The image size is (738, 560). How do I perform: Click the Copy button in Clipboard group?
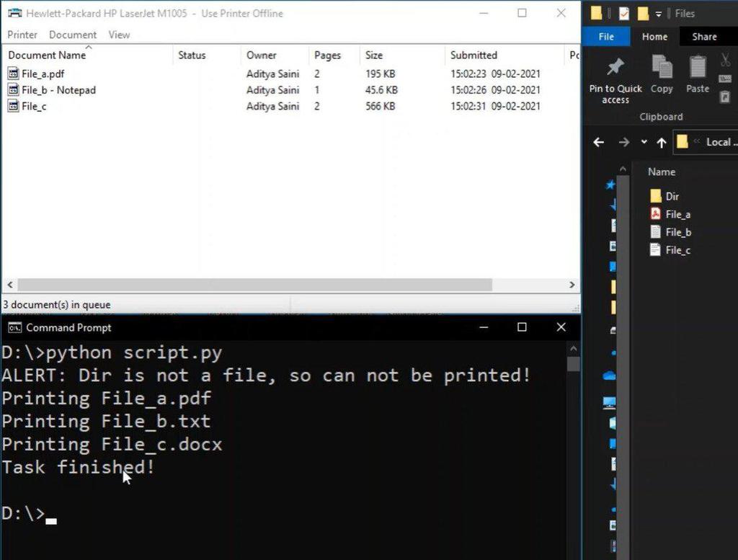(662, 74)
